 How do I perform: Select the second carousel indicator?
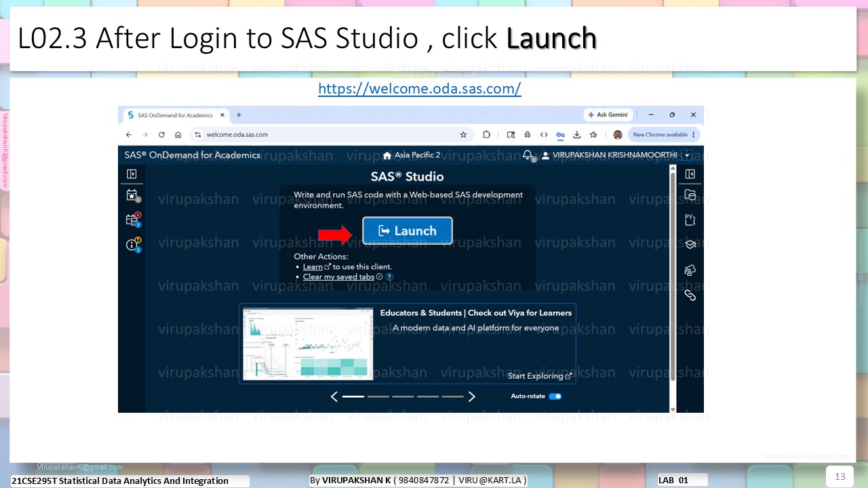[378, 396]
